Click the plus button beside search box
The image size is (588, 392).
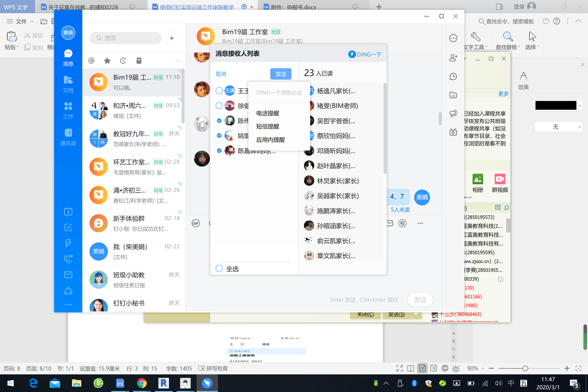[x=172, y=38]
